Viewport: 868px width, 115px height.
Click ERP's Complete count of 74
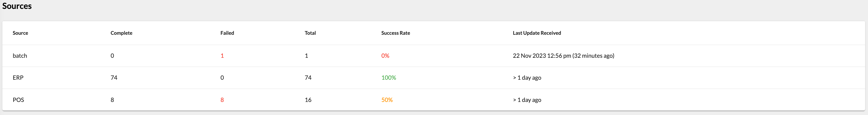[114, 78]
